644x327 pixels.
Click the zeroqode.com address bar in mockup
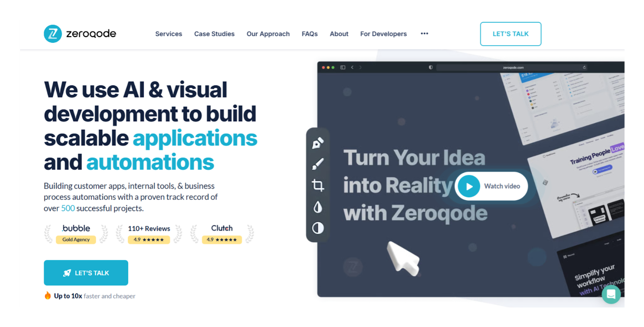(512, 67)
